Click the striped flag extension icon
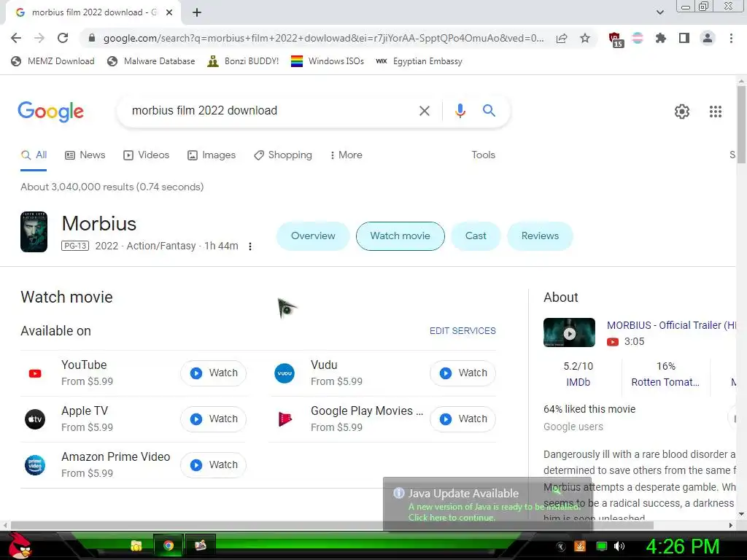The height and width of the screenshot is (560, 747). [x=638, y=38]
